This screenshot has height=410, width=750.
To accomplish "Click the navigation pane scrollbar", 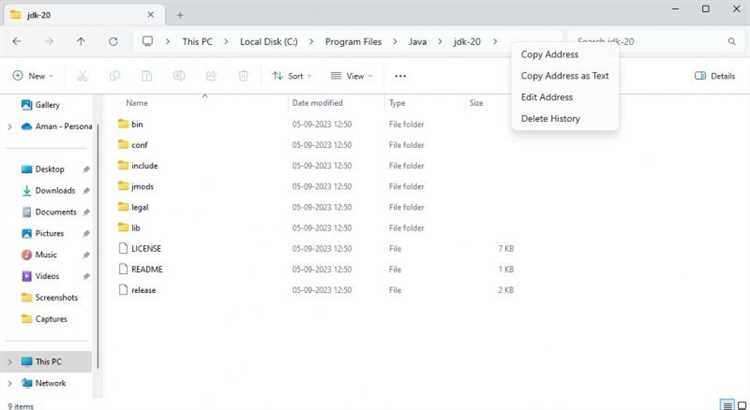I will coord(98,246).
